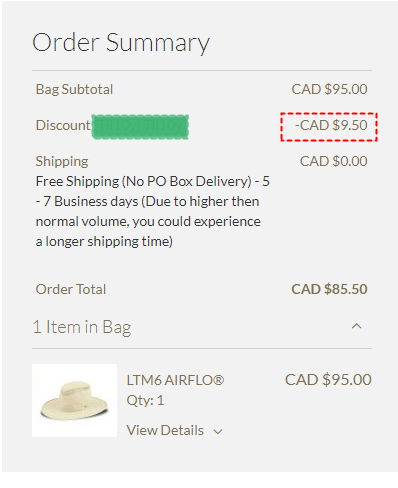The width and height of the screenshot is (398, 488).
Task: Click the shipping cost CAD $0.00
Action: (x=333, y=161)
